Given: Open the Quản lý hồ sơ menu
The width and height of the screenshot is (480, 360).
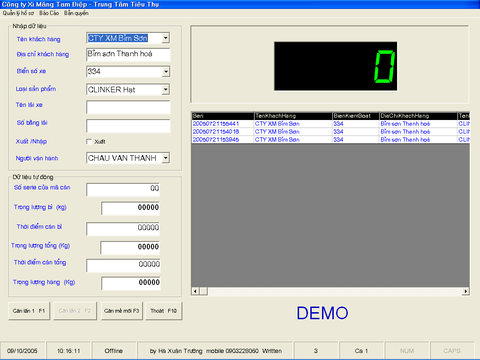Looking at the screenshot, I should pyautogui.click(x=18, y=13).
